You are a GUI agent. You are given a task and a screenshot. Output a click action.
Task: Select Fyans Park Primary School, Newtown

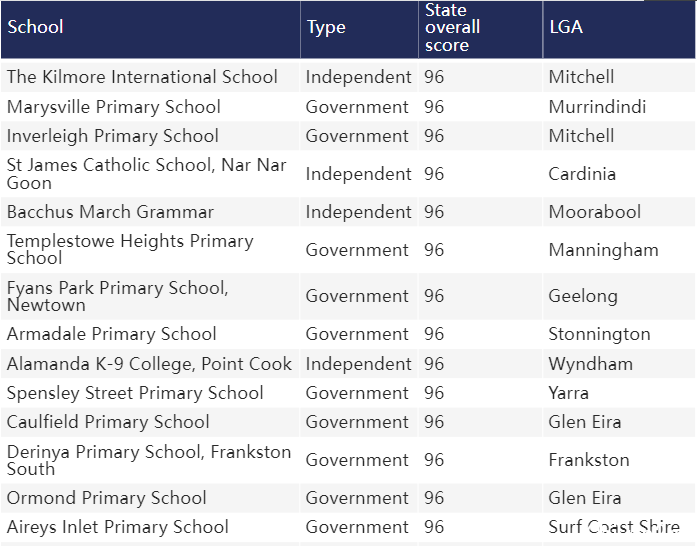coord(118,297)
